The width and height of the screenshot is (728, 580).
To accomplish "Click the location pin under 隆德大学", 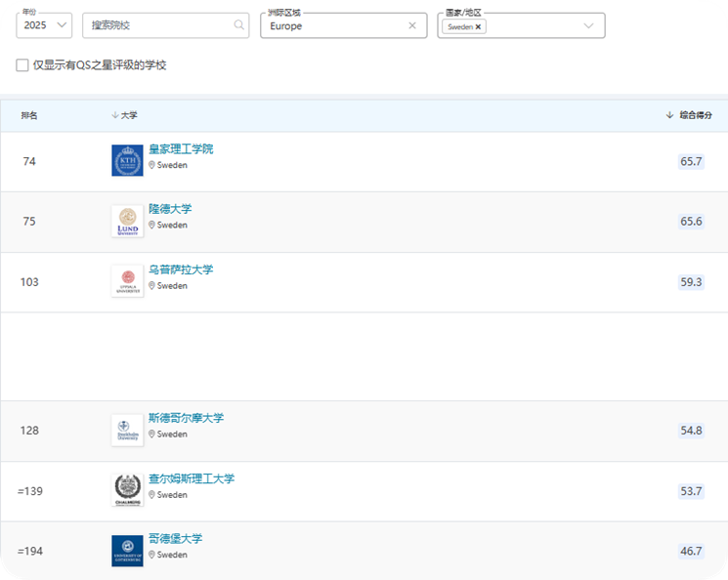I will click(151, 225).
